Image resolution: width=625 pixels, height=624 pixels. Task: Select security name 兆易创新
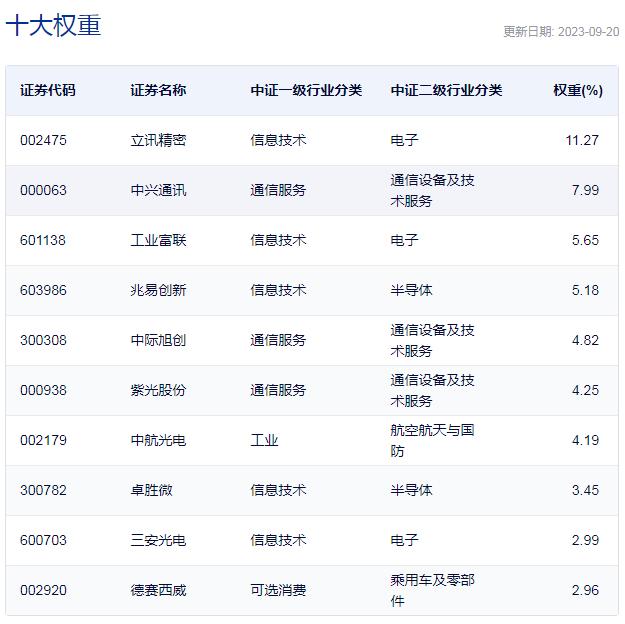[x=158, y=290]
